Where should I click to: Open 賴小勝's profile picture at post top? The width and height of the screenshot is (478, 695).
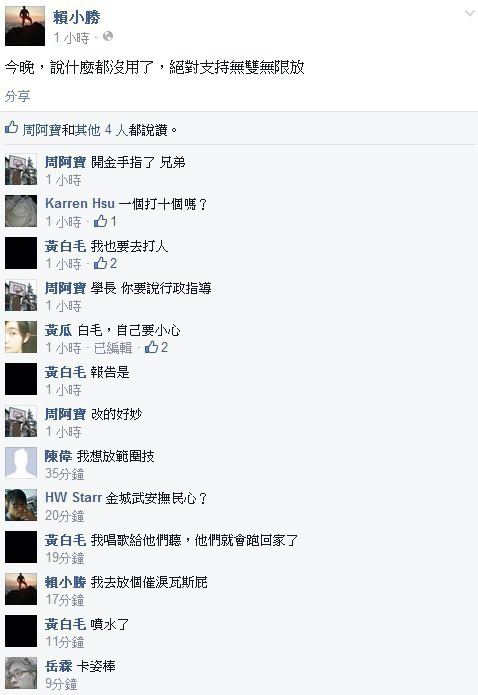25,26
